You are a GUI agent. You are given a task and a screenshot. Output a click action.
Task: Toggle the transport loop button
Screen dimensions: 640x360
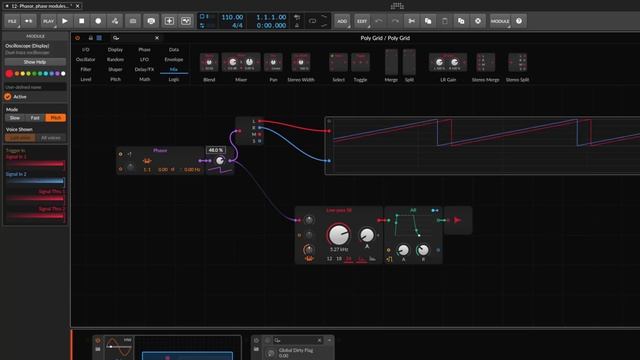[312, 21]
